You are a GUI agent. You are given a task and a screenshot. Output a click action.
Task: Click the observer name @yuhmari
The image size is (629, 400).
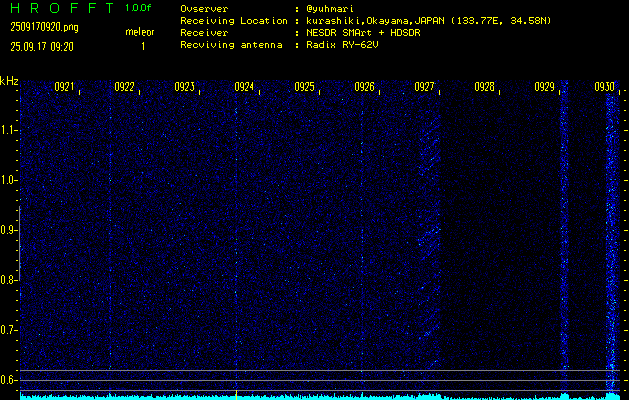click(330, 9)
